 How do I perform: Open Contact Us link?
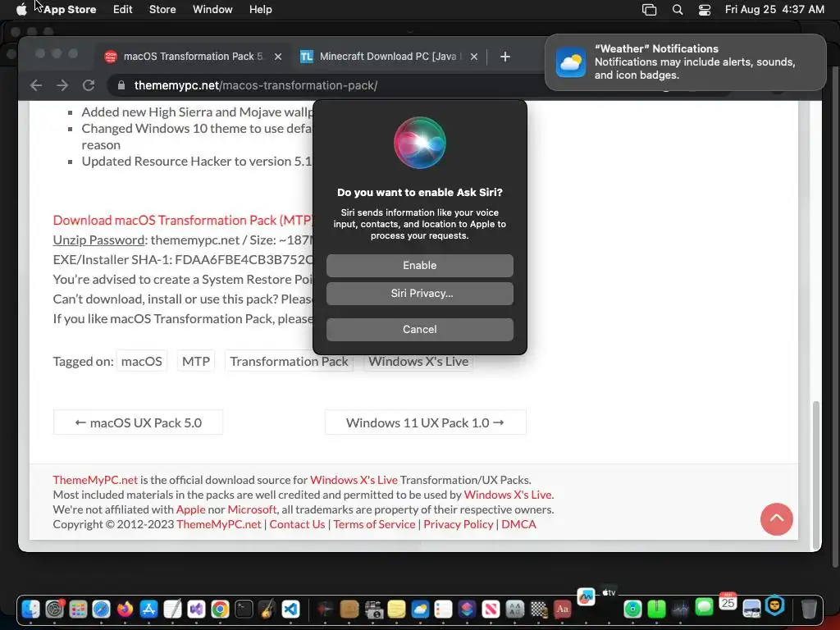297,524
